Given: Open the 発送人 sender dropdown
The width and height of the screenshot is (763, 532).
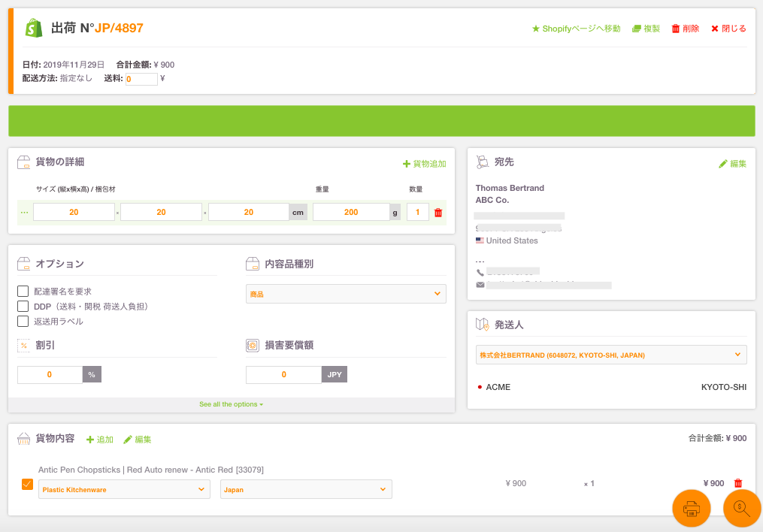Looking at the screenshot, I should (x=611, y=355).
